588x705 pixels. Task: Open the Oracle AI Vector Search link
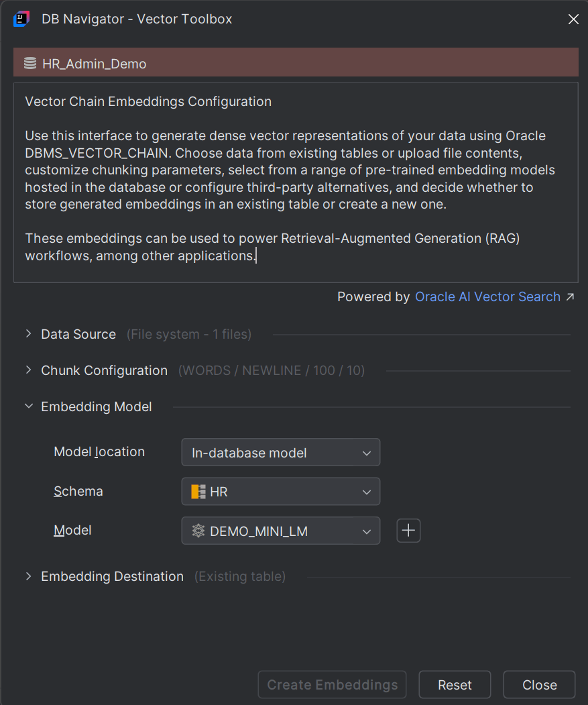tap(487, 296)
